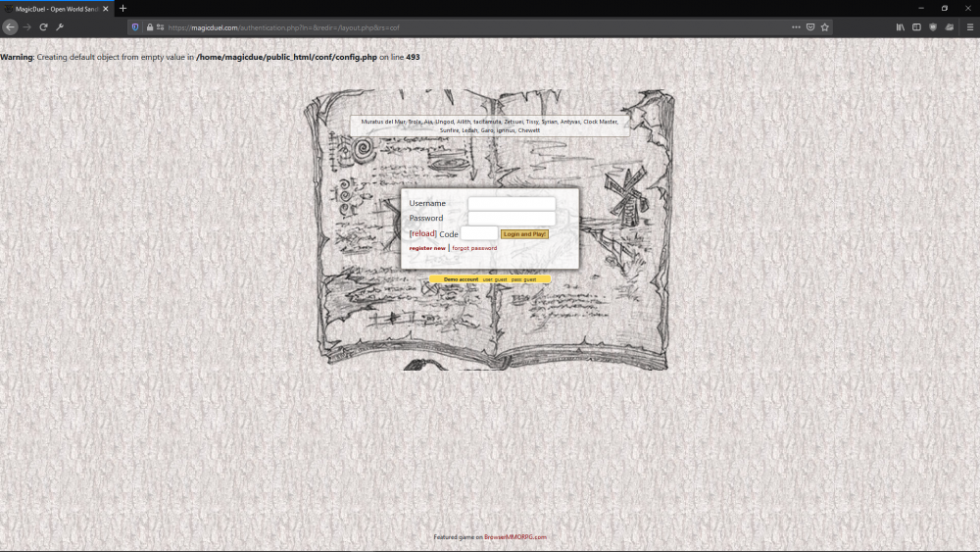
Task: Open a new tab with plus button
Action: coord(122,8)
